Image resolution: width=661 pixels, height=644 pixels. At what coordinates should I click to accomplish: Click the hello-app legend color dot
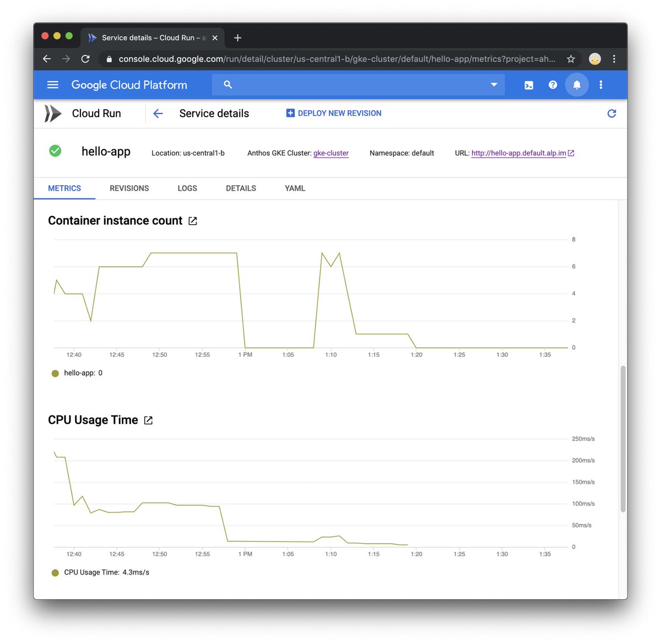[x=55, y=374]
